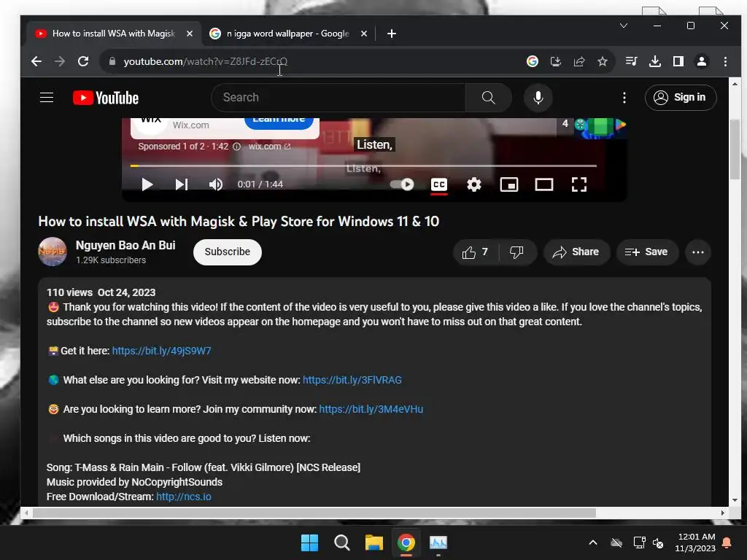Open the Windows Start menu

(309, 542)
